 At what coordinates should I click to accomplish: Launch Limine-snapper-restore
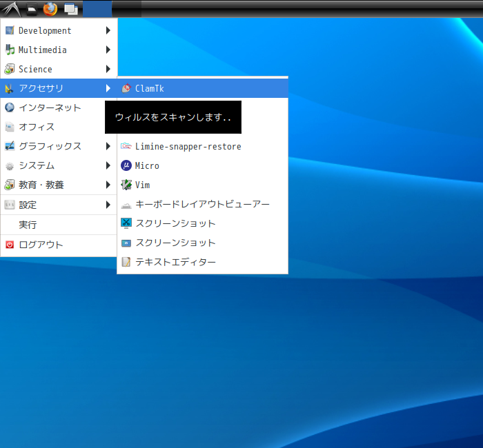(203, 146)
